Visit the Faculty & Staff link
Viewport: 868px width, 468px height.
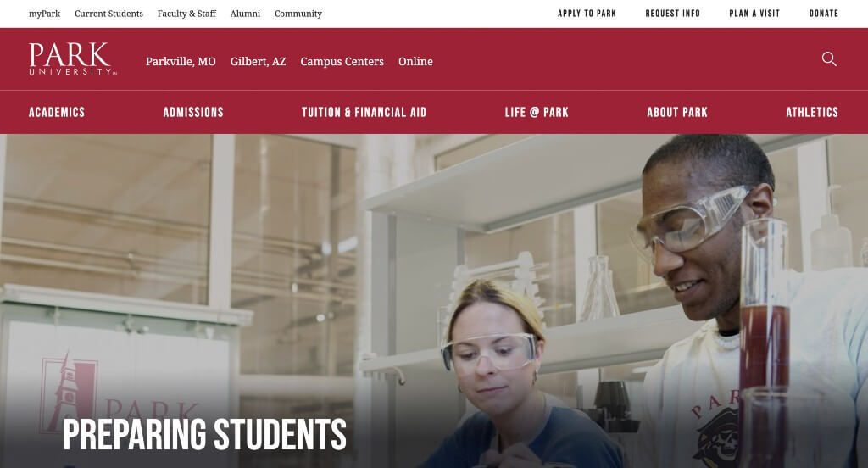pyautogui.click(x=186, y=14)
